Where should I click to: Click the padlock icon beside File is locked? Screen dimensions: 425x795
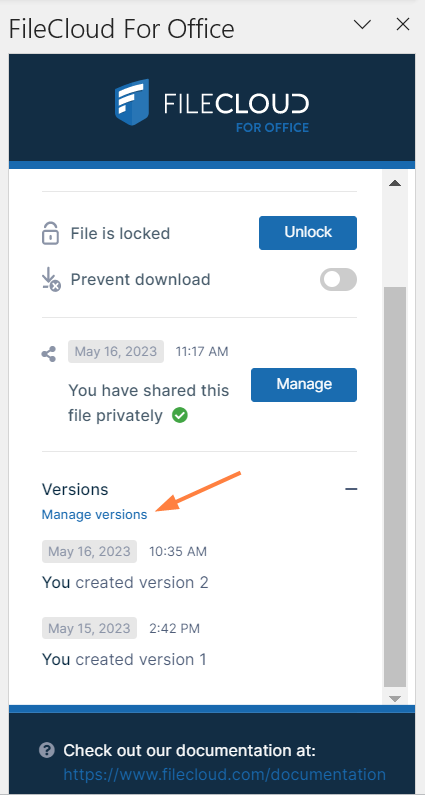(49, 233)
